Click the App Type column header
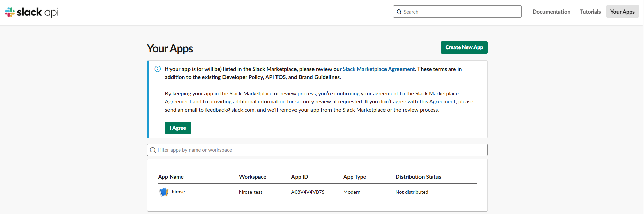The image size is (644, 214). tap(355, 177)
